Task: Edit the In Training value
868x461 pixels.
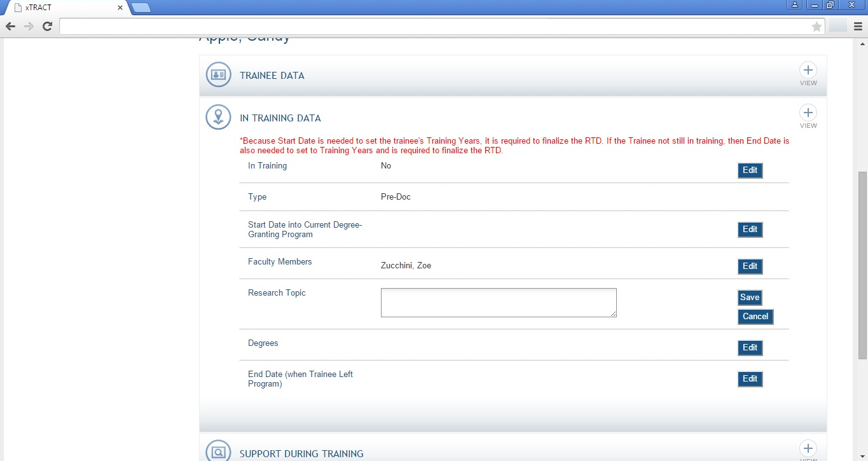Action: click(750, 170)
